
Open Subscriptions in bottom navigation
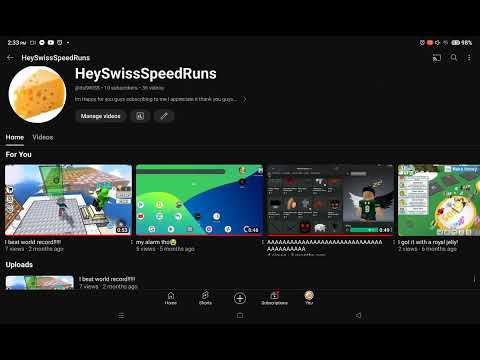pyautogui.click(x=274, y=298)
